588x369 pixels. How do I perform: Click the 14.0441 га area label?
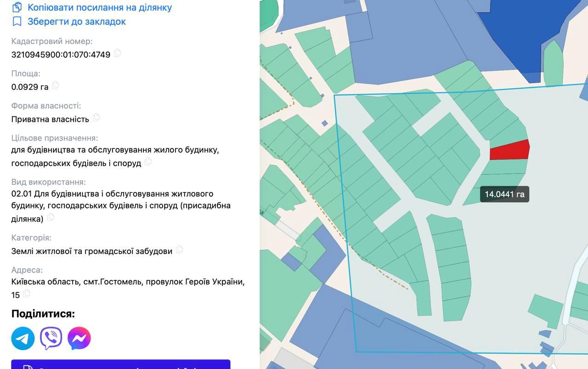pos(504,194)
